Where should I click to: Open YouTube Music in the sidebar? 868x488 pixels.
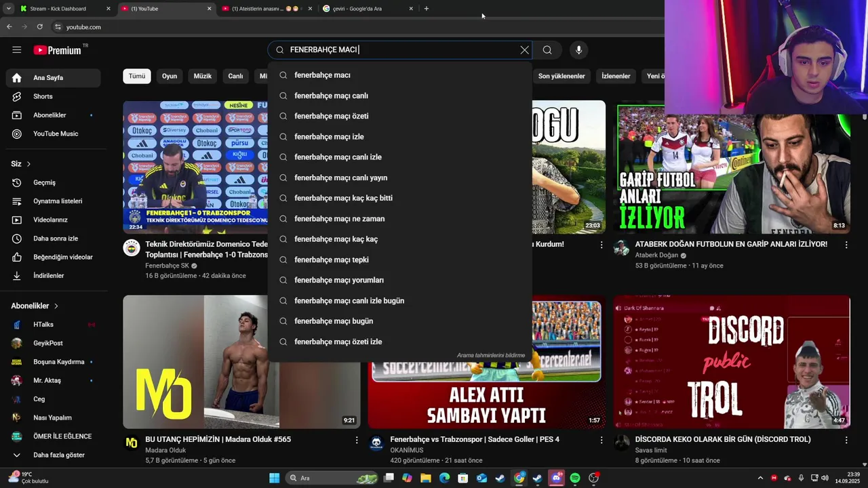[x=54, y=134]
